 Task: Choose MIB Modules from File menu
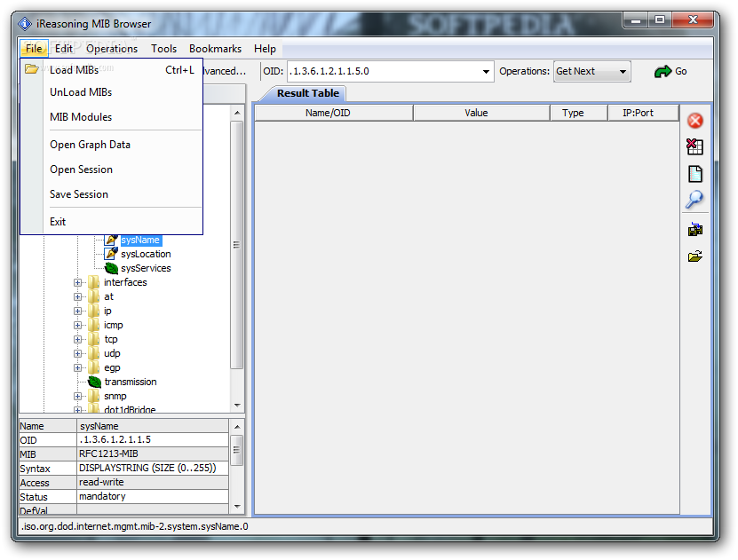(112, 117)
